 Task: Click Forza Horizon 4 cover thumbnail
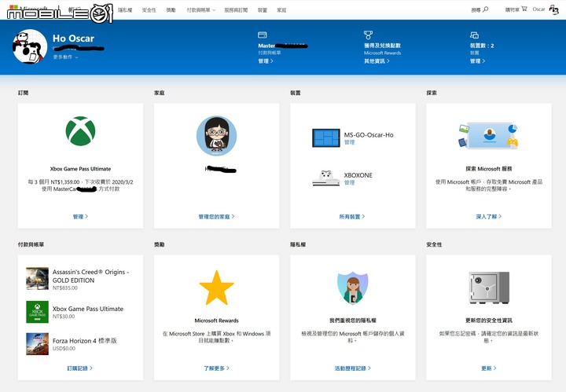click(37, 343)
